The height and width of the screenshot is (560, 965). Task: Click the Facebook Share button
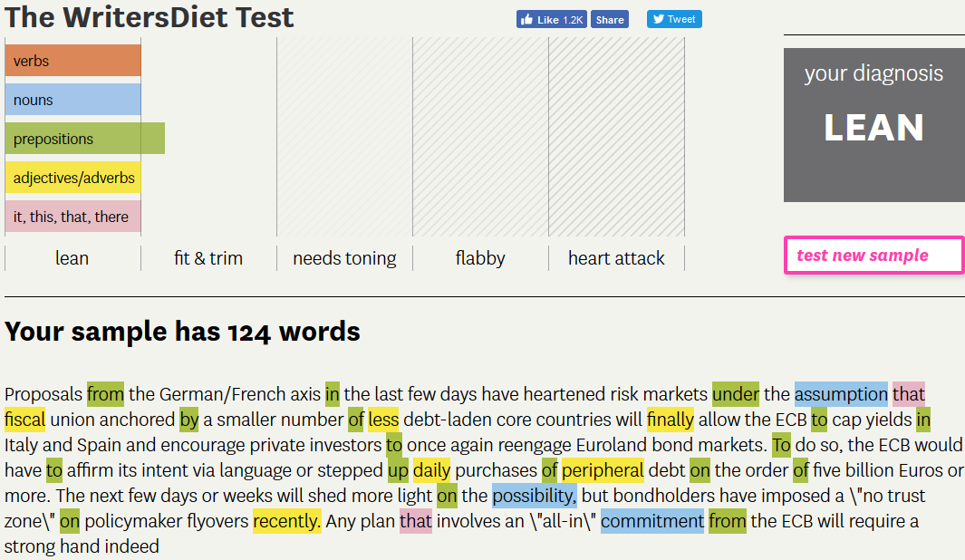[x=610, y=19]
